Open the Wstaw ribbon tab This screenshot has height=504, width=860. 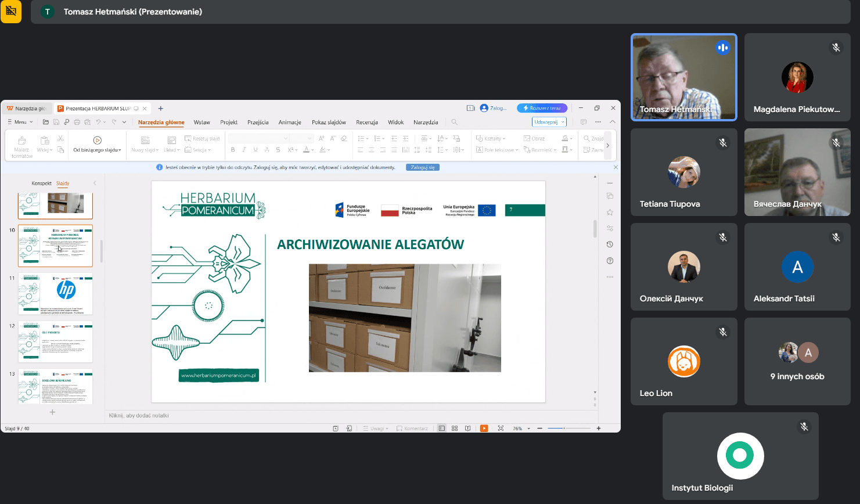pyautogui.click(x=202, y=122)
